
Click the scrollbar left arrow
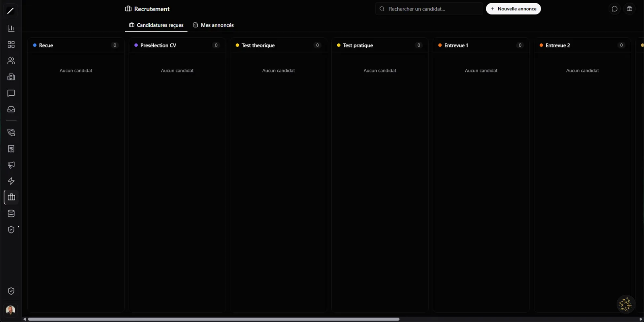[x=25, y=319]
